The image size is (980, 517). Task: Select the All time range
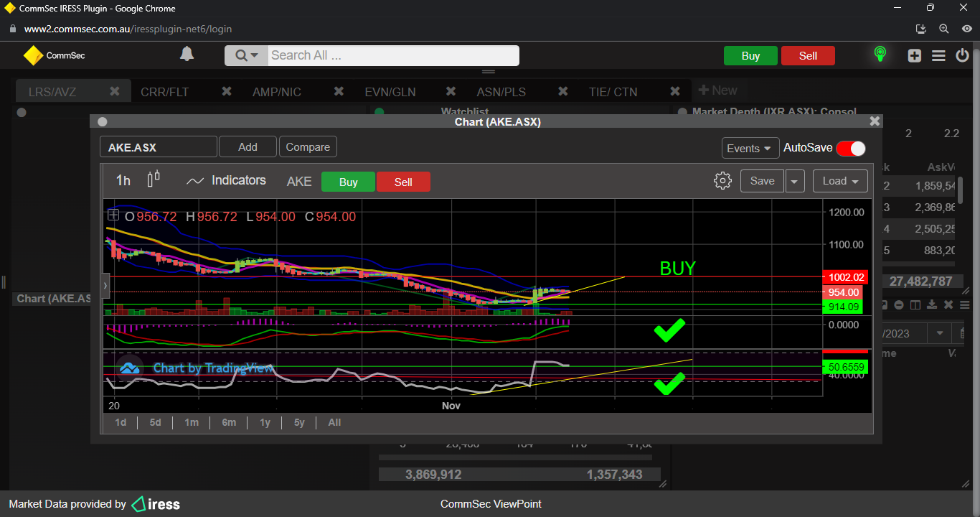click(334, 422)
